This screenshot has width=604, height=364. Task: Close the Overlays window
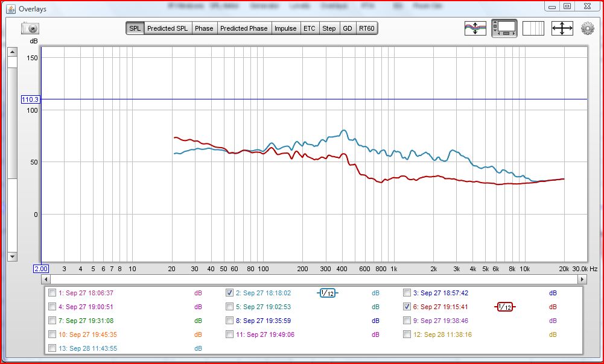(x=587, y=6)
